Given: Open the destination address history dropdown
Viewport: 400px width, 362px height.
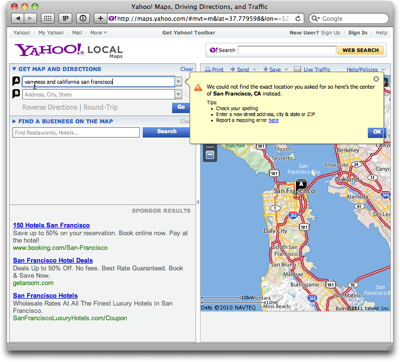Looking at the screenshot, I should click(x=178, y=95).
